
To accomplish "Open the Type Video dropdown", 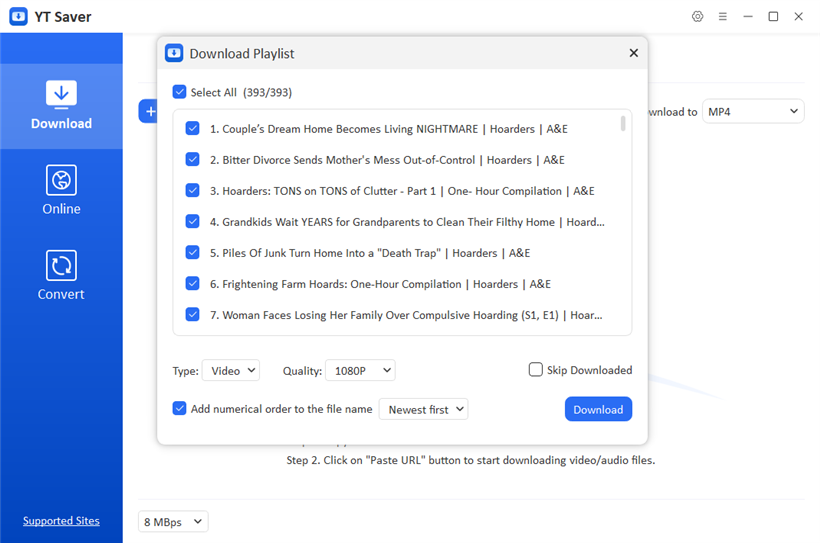I will pyautogui.click(x=231, y=370).
